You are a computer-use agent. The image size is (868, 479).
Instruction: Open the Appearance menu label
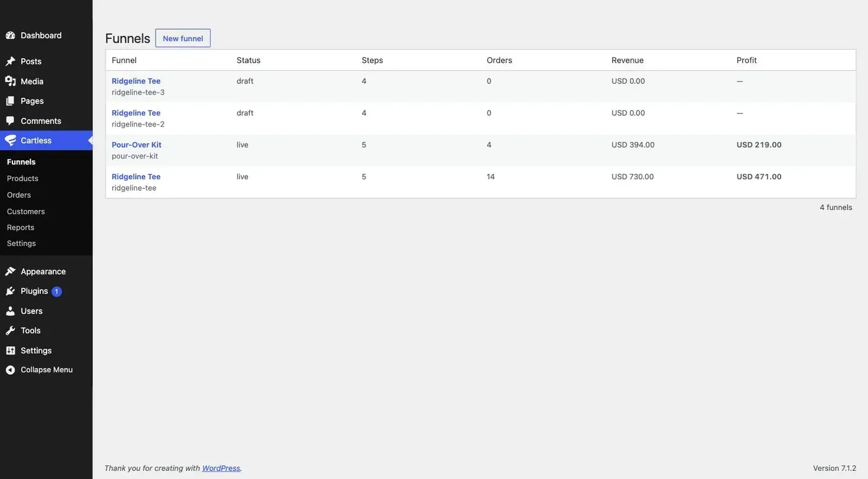[43, 271]
